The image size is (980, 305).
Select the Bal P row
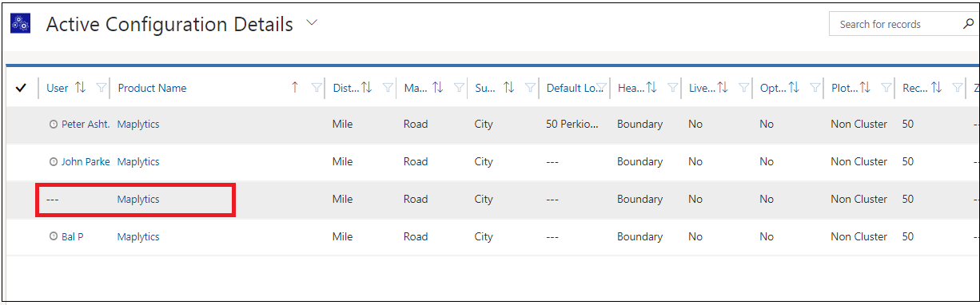point(492,237)
